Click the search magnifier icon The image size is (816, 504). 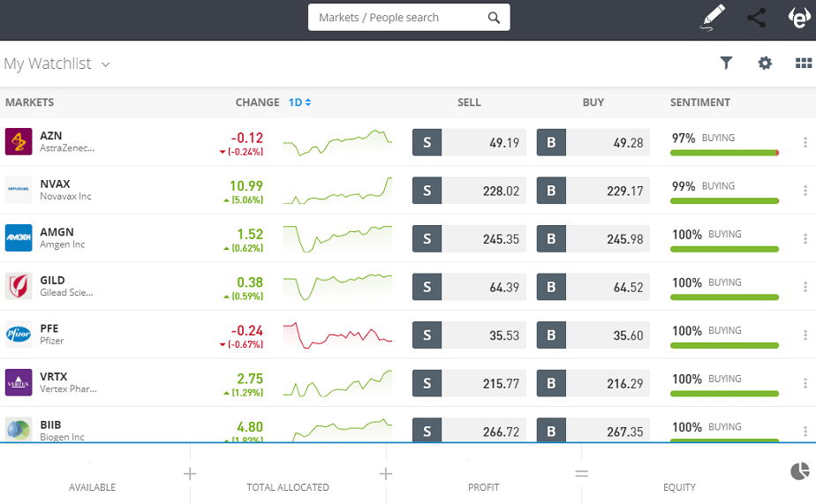click(494, 18)
